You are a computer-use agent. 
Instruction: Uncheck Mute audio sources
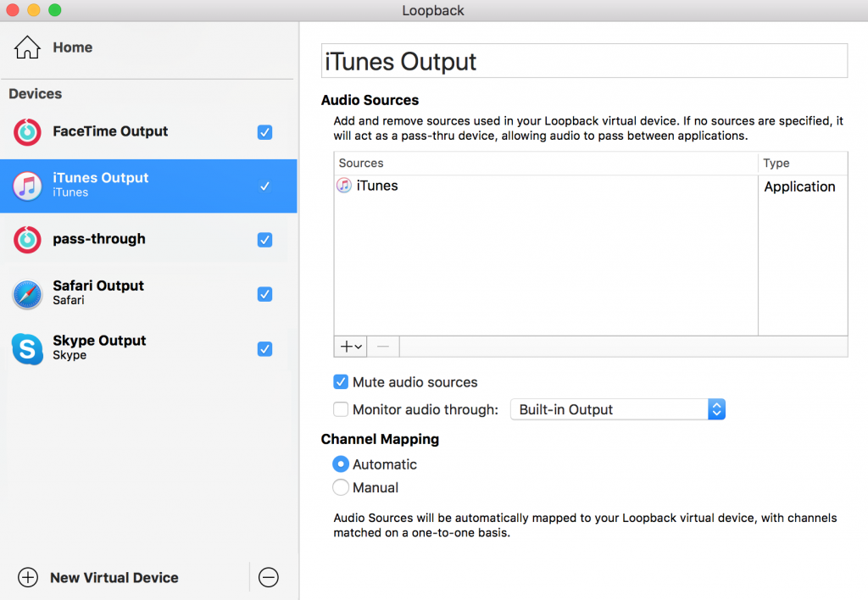click(x=341, y=382)
